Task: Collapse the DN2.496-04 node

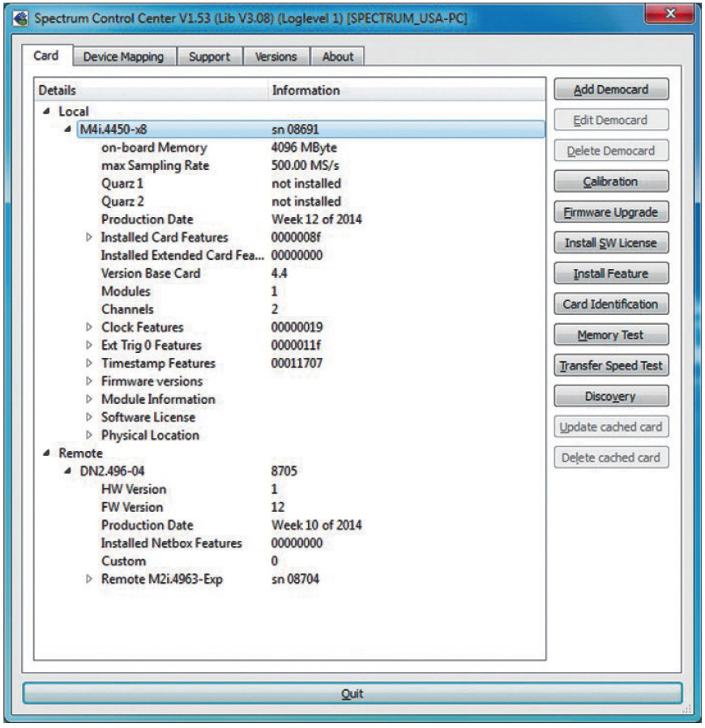Action: tap(68, 471)
